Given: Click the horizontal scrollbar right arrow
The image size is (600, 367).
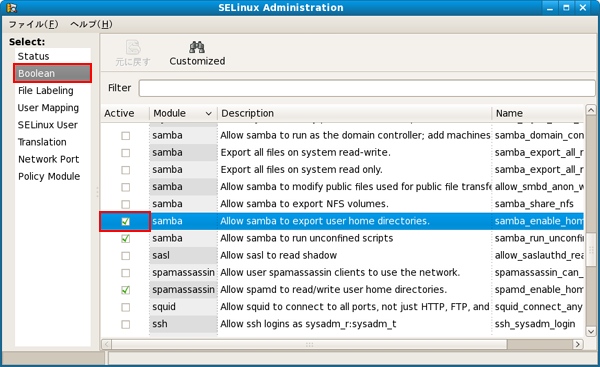Looking at the screenshot, I should pyautogui.click(x=578, y=344).
